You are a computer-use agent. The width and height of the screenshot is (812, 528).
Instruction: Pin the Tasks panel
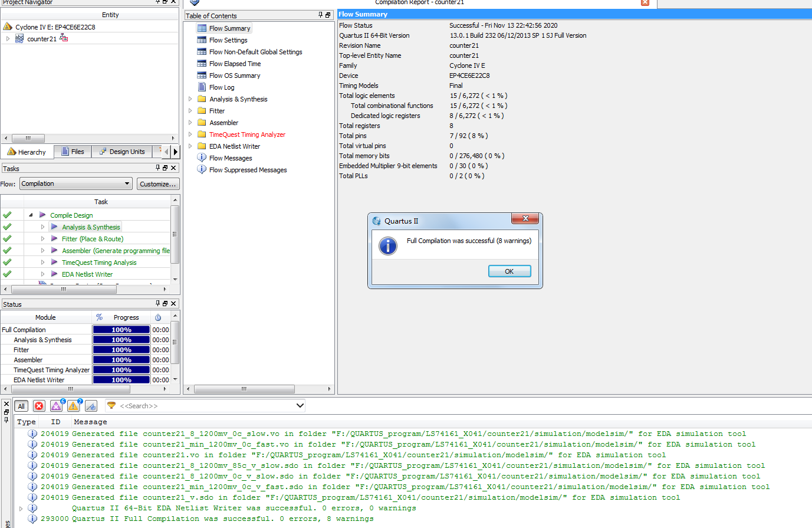157,168
